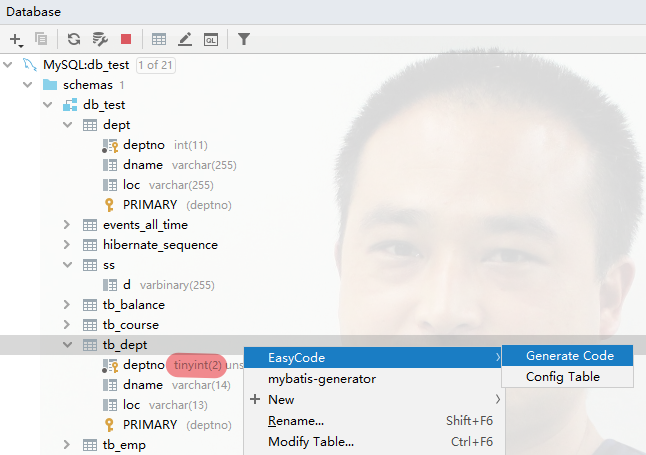Click the '1 of 21' schema count badge
The width and height of the screenshot is (646, 455).
156,65
